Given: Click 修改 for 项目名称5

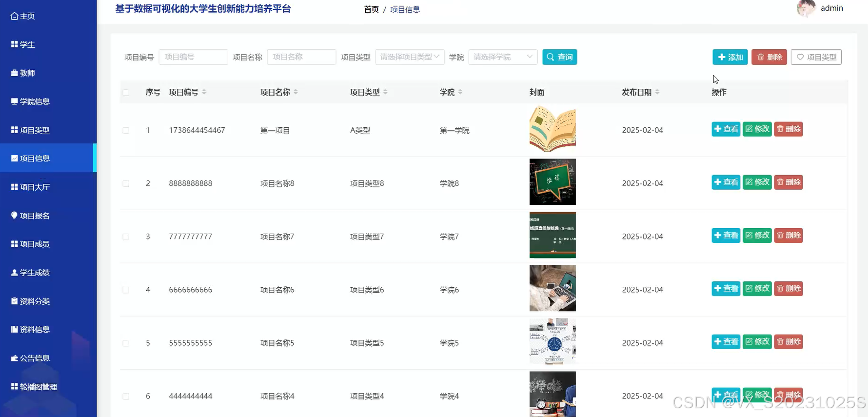Looking at the screenshot, I should point(757,342).
